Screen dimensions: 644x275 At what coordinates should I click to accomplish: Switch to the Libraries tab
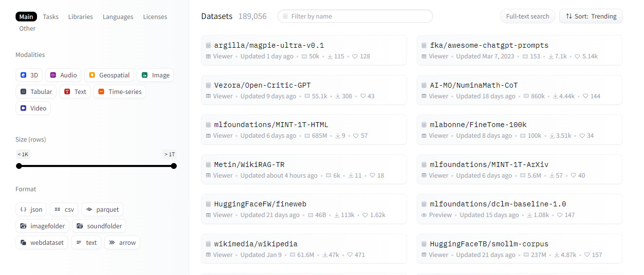[x=80, y=17]
